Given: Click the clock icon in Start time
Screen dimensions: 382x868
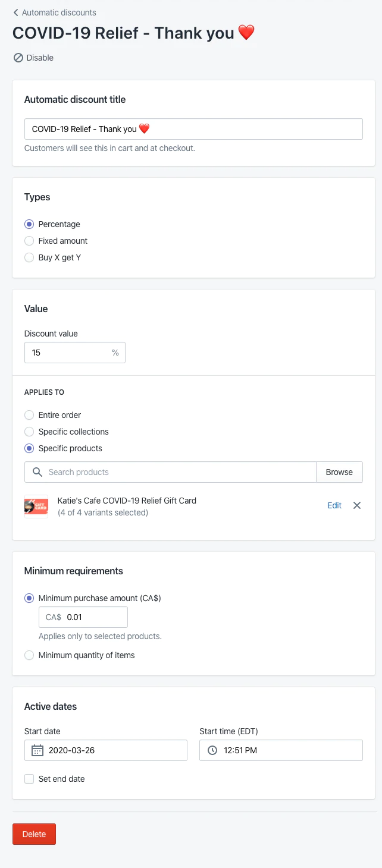Looking at the screenshot, I should 212,750.
